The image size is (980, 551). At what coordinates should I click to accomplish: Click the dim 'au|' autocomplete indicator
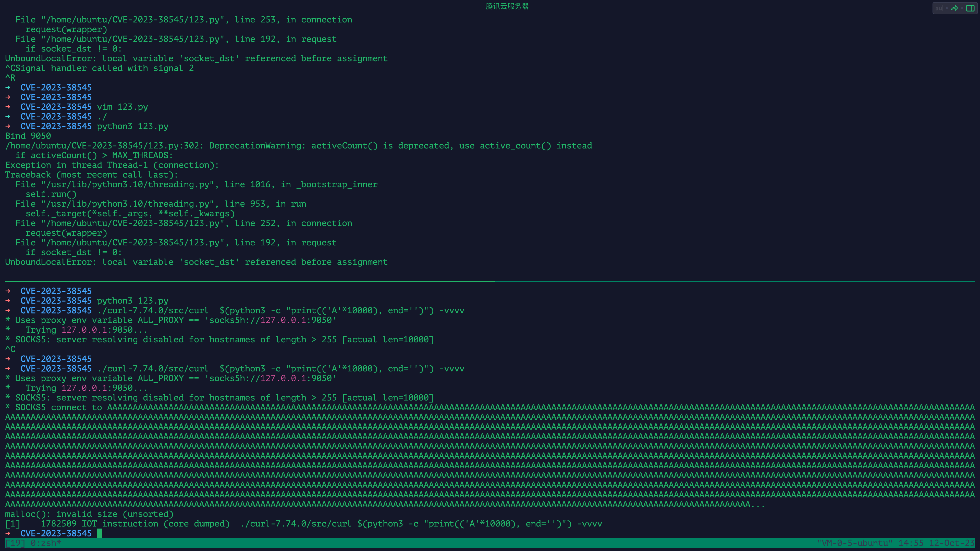click(939, 8)
